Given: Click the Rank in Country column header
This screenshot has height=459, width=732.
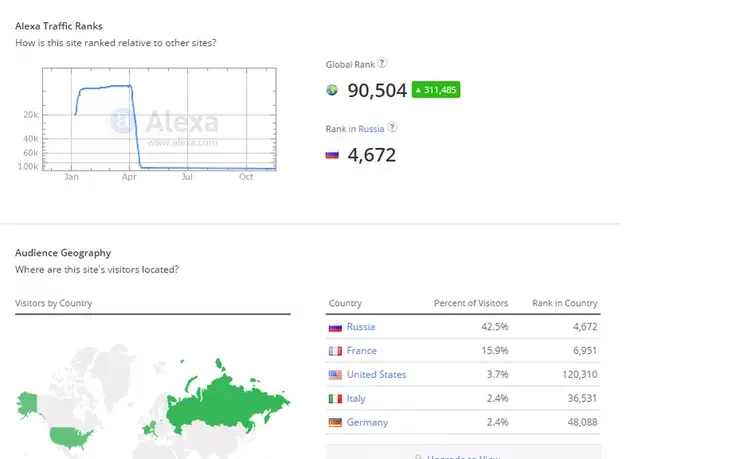Looking at the screenshot, I should (x=565, y=303).
